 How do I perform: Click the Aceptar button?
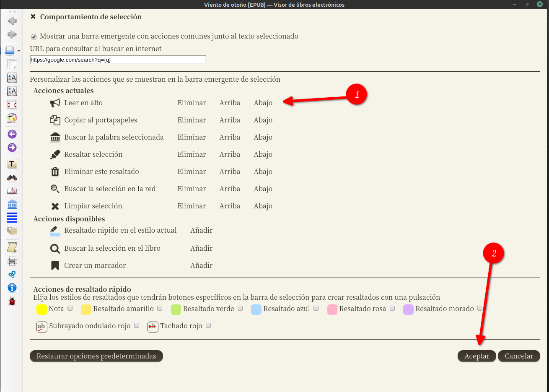477,356
